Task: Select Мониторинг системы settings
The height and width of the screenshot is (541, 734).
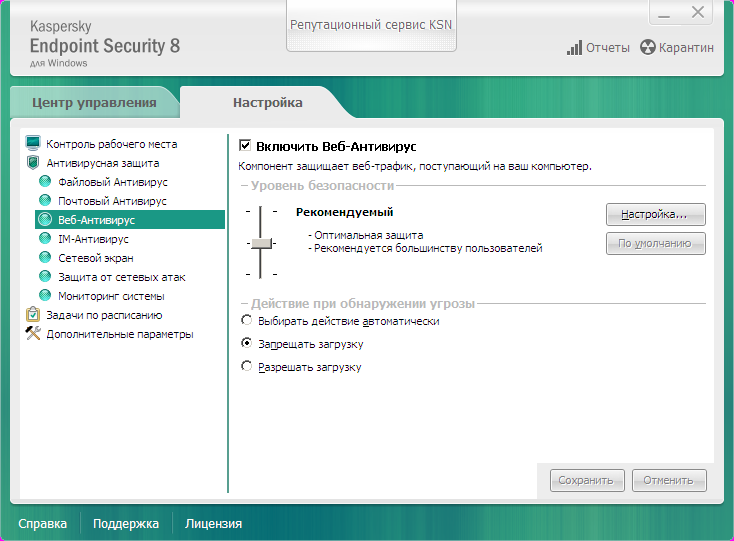Action: click(111, 296)
